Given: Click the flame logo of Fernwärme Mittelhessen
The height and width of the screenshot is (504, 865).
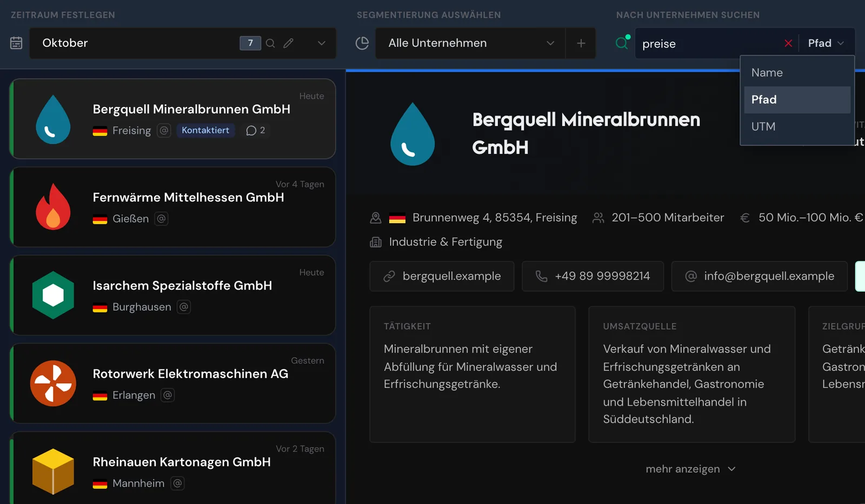Looking at the screenshot, I should click(53, 207).
